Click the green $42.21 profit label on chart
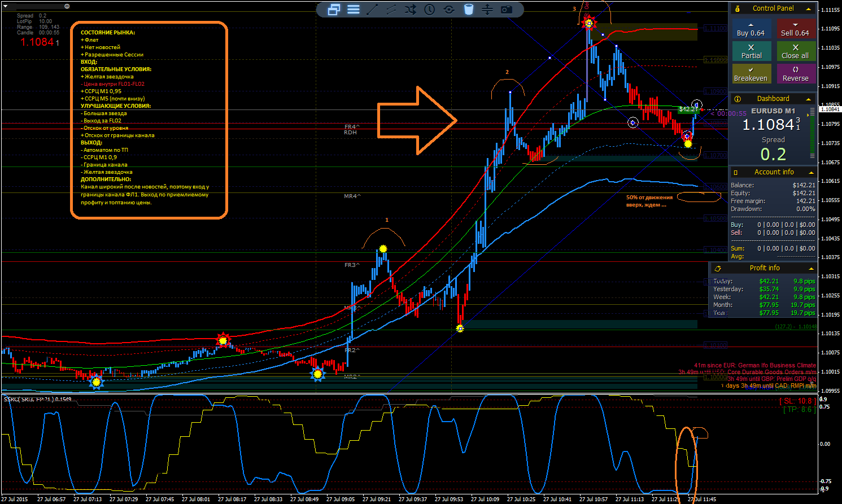 pyautogui.click(x=689, y=109)
